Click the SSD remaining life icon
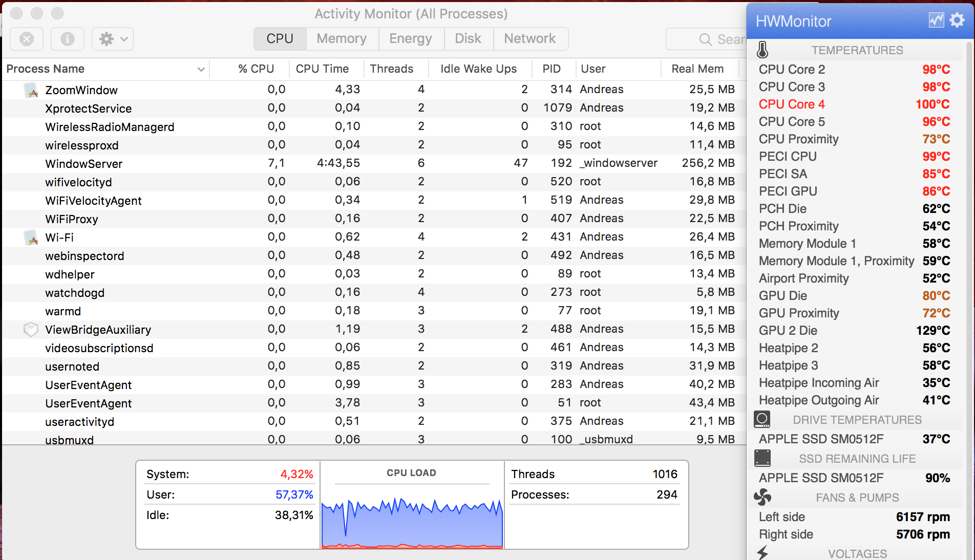This screenshot has width=975, height=560. tap(762, 458)
